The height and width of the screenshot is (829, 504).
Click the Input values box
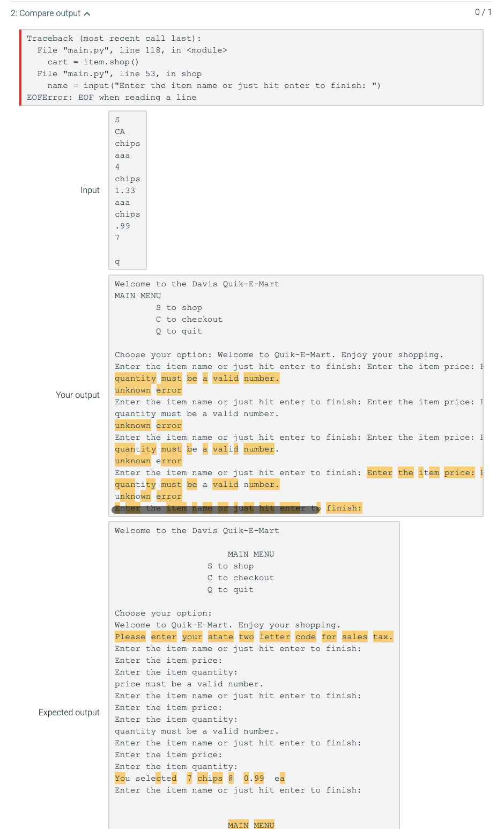pyautogui.click(x=127, y=190)
